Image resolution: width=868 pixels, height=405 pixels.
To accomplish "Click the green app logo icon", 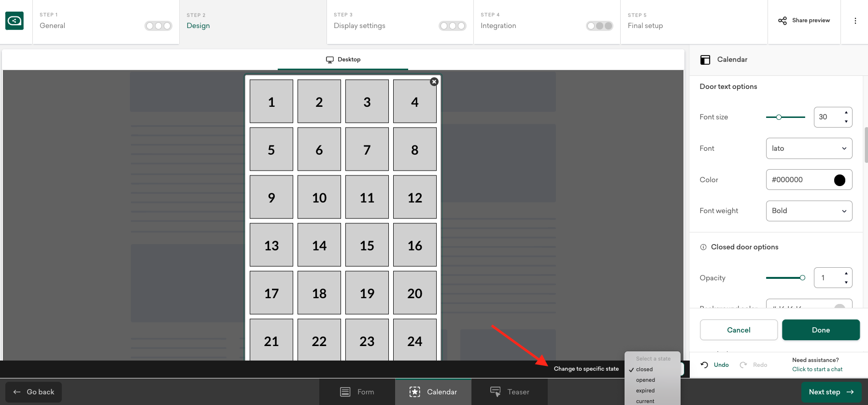I will coord(14,21).
